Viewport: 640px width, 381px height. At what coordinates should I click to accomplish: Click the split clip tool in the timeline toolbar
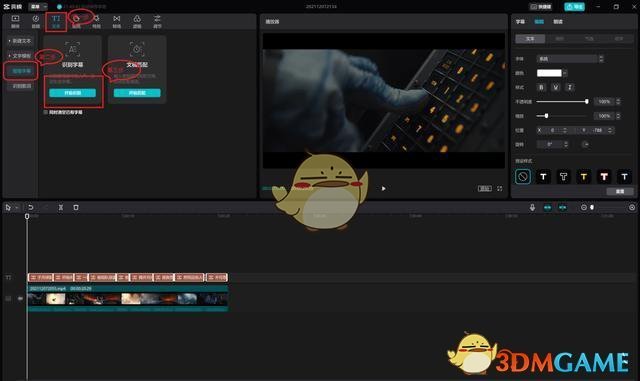pyautogui.click(x=61, y=207)
